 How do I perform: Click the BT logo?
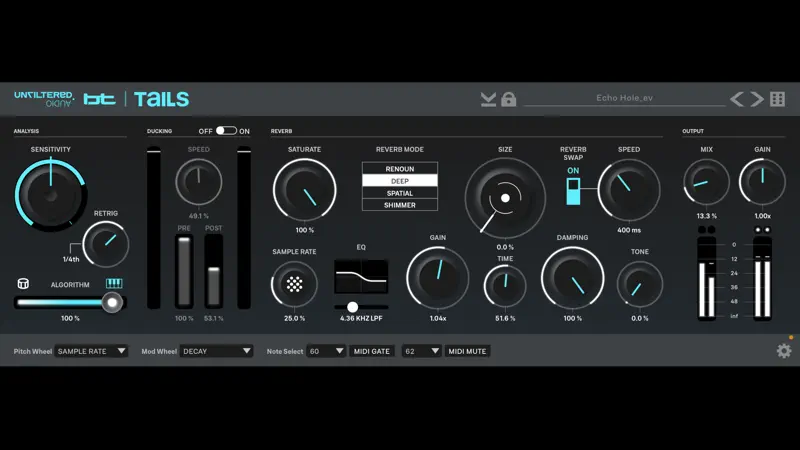pos(99,99)
